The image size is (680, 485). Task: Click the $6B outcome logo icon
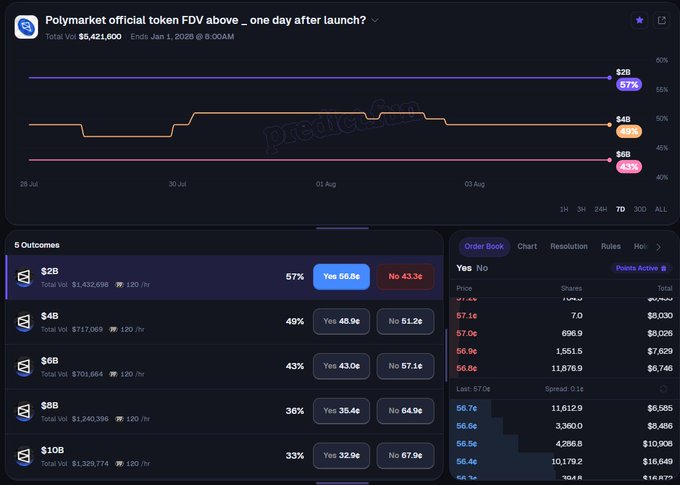tap(24, 366)
